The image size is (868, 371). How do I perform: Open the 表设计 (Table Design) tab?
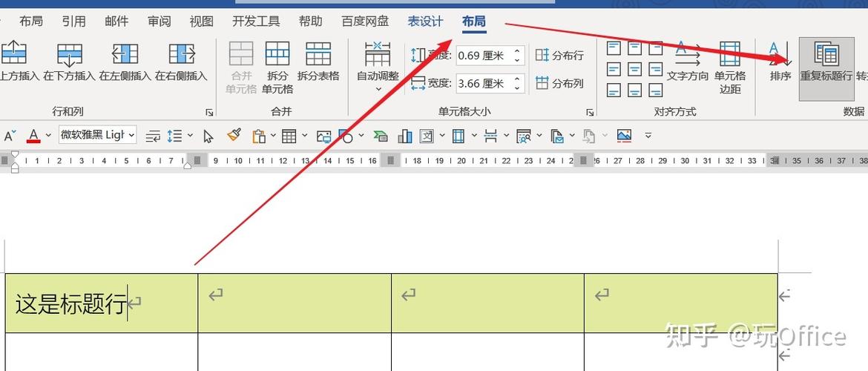pyautogui.click(x=425, y=22)
